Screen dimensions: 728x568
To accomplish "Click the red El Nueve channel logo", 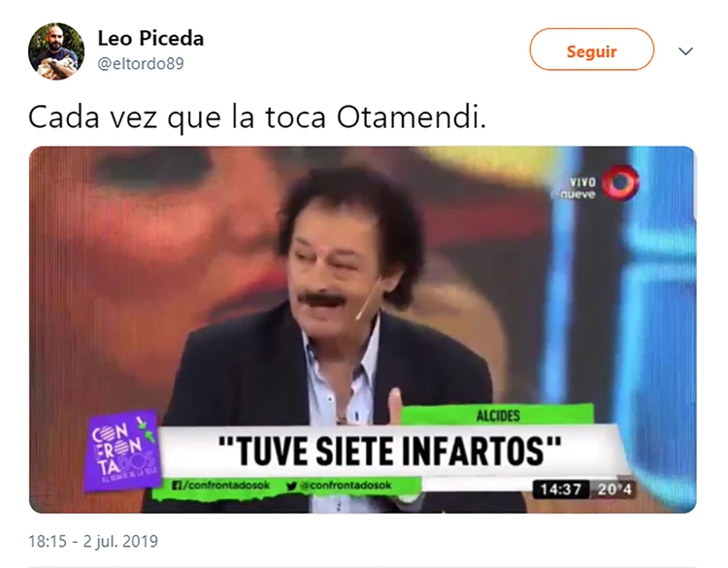I will 620,183.
